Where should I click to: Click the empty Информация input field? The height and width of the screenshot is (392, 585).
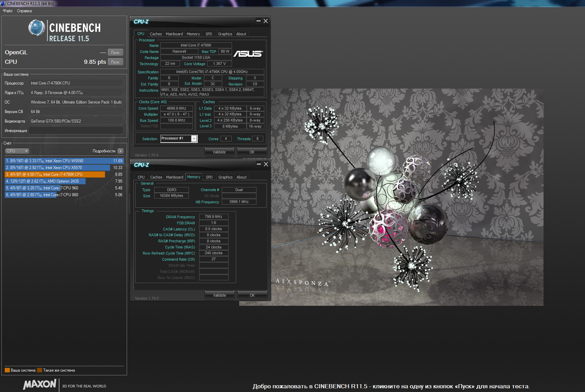[76, 131]
